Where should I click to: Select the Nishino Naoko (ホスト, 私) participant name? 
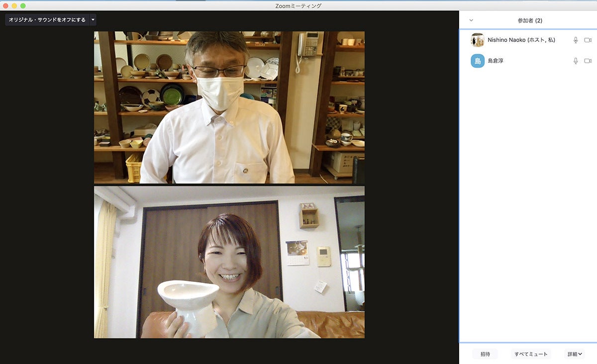[521, 40]
